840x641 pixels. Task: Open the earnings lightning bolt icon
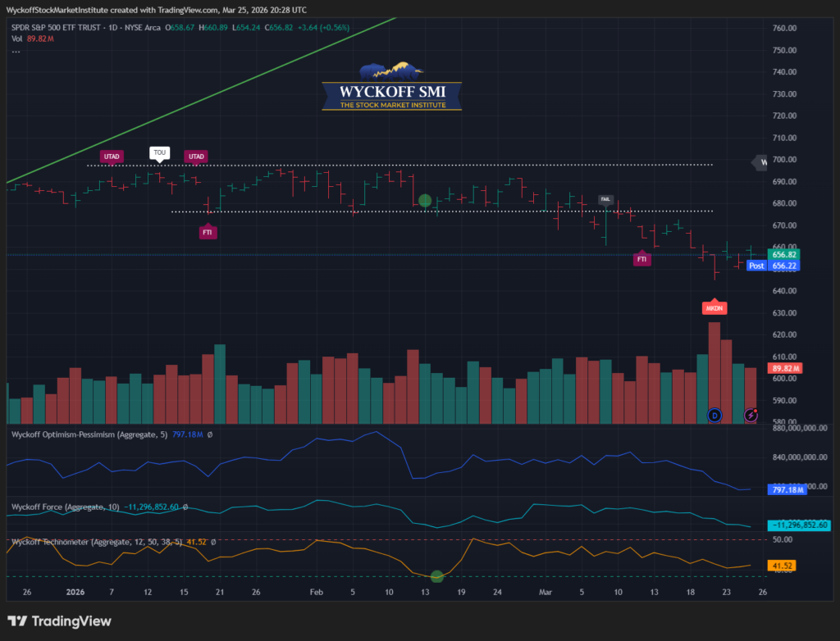751,416
